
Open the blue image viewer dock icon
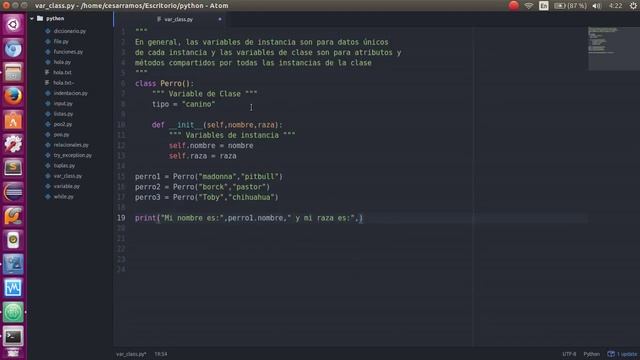click(x=13, y=264)
